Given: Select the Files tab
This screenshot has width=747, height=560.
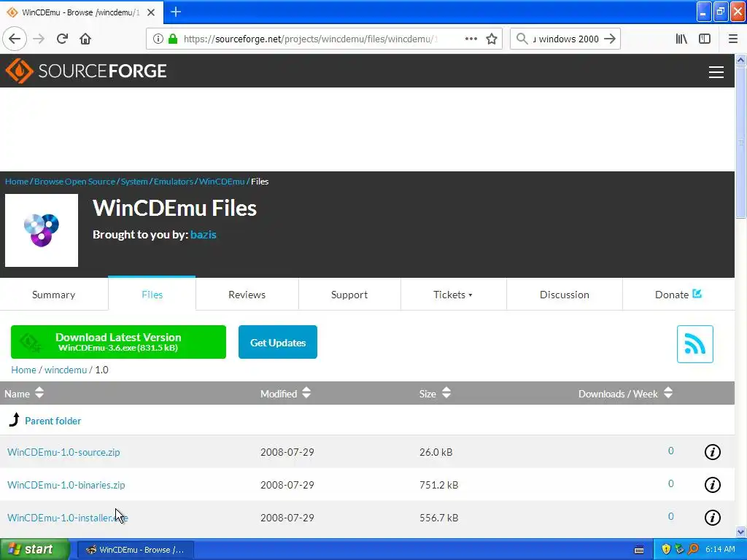Looking at the screenshot, I should coord(152,294).
